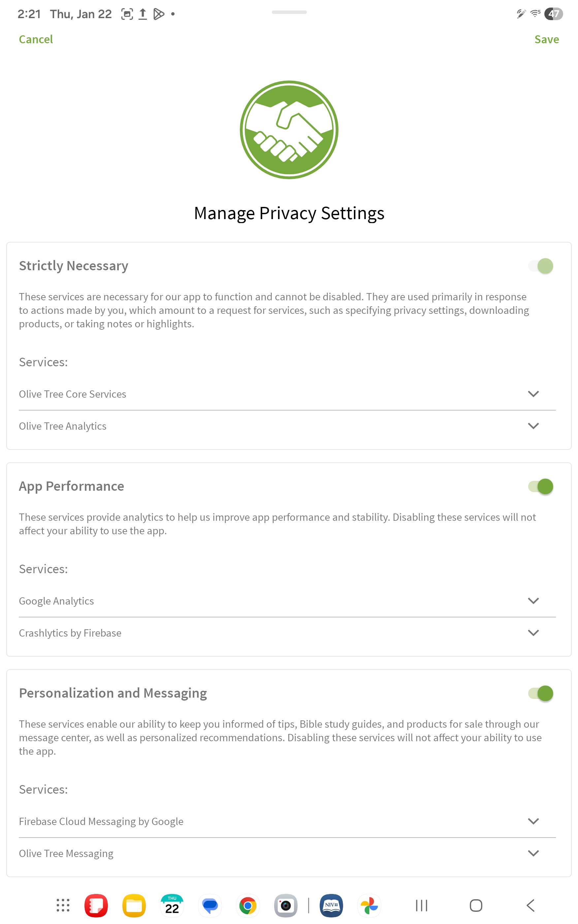Tap the Strictly Necessary toggle
Screen dimensions: 578x924
[x=540, y=266]
